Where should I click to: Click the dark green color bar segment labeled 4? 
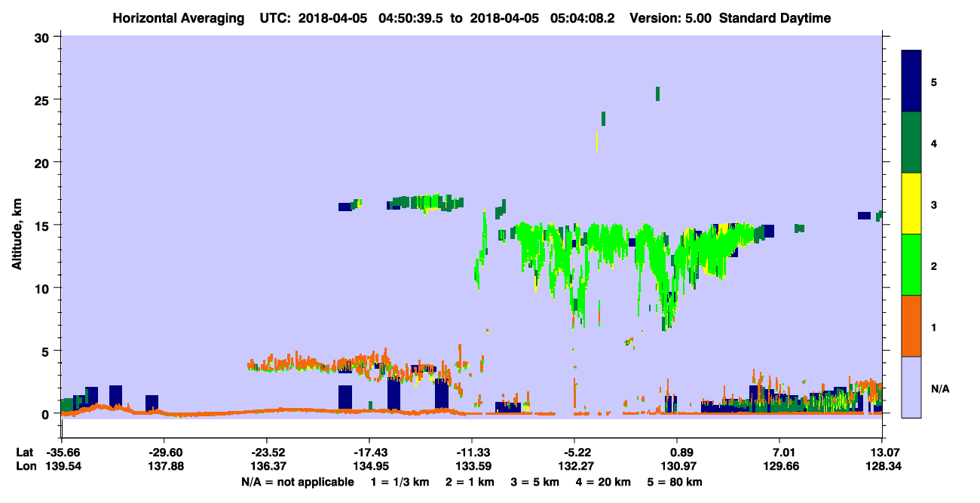[x=911, y=143]
